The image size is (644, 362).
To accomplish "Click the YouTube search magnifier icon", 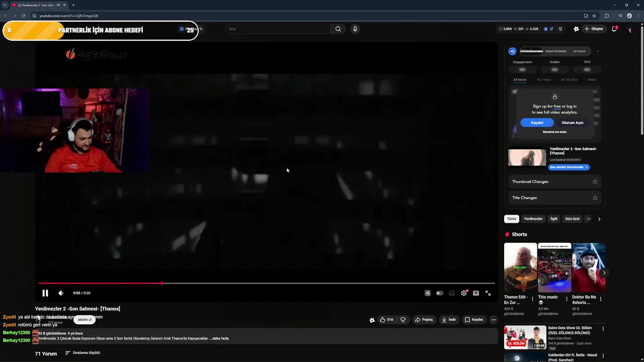I will 338,29.
